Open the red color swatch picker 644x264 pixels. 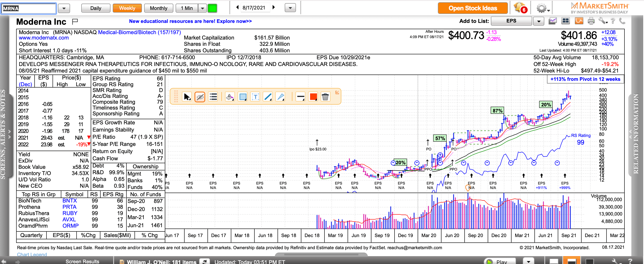tap(313, 97)
